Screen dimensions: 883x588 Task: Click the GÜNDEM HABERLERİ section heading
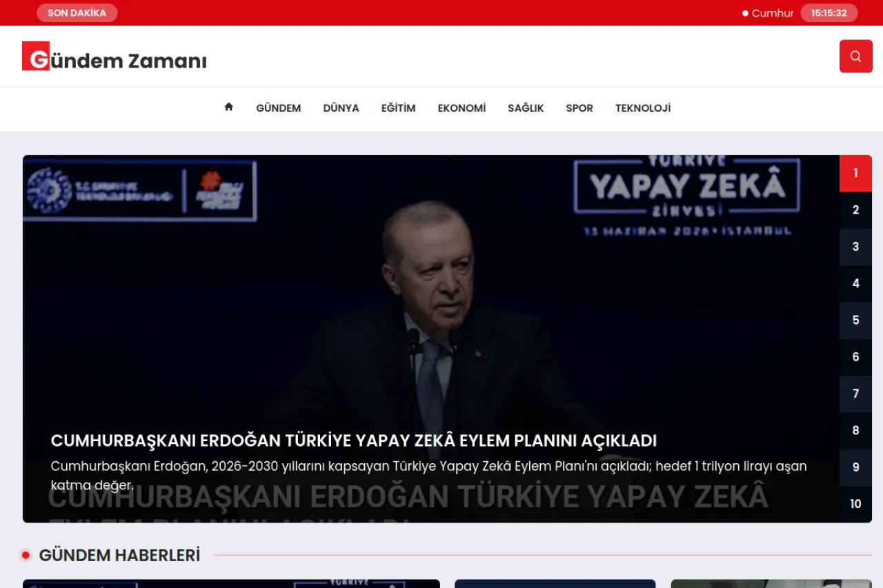tap(119, 555)
